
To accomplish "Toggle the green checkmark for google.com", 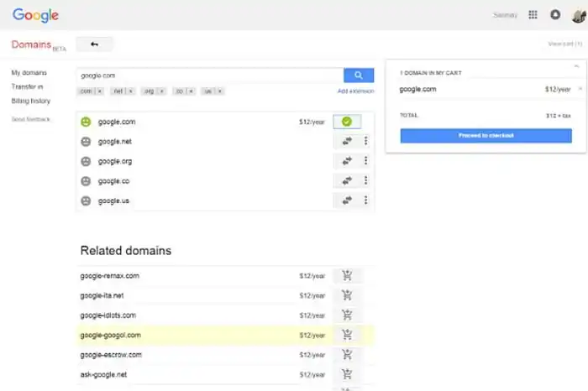I will click(x=346, y=123).
